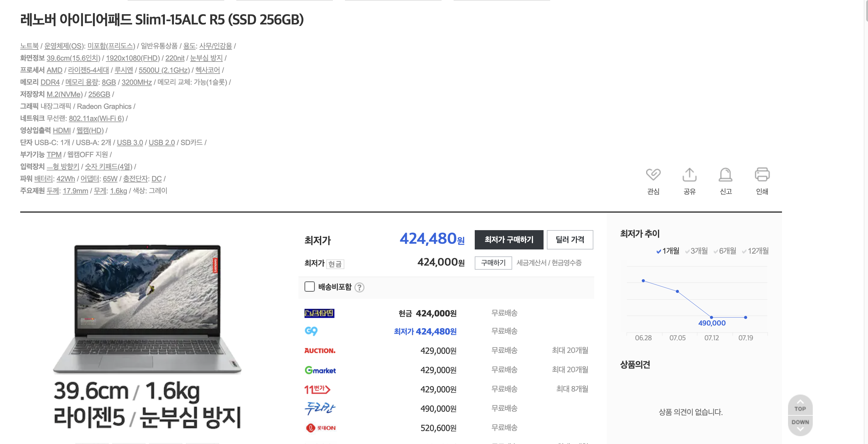868x444 pixels.
Task: Open the 520,600원 롯데ON price
Action: (439, 428)
